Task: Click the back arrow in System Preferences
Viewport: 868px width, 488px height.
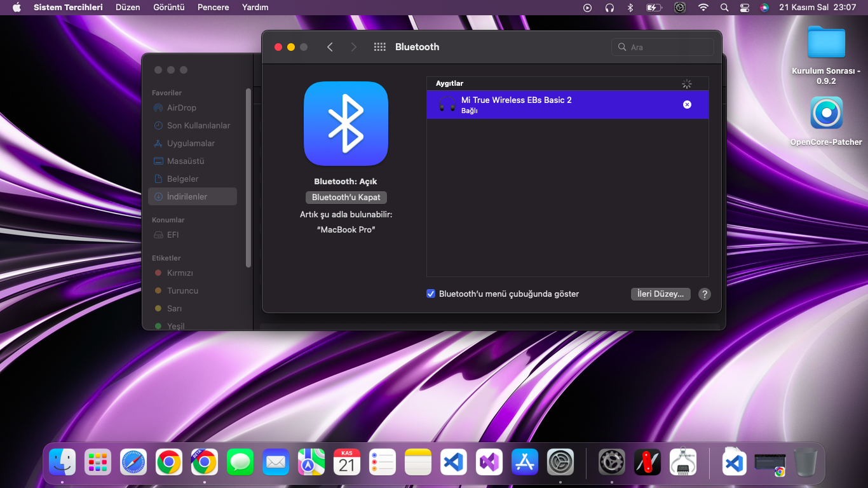Action: click(x=330, y=47)
